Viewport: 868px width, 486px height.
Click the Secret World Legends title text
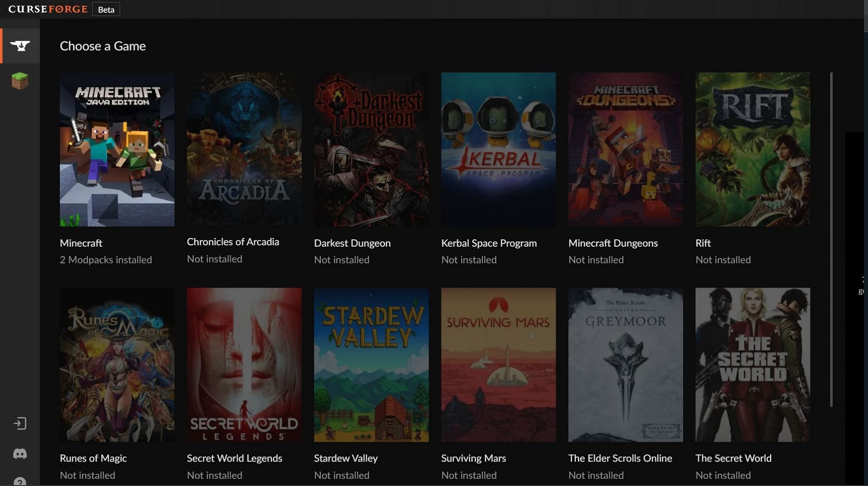tap(234, 458)
